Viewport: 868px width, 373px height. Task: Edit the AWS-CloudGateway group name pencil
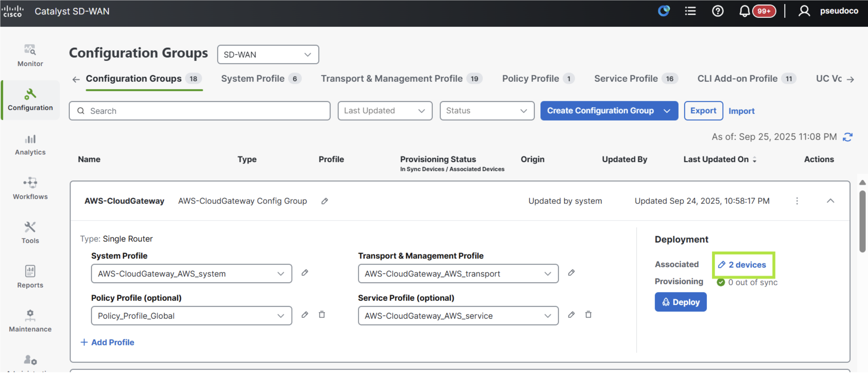pos(325,201)
